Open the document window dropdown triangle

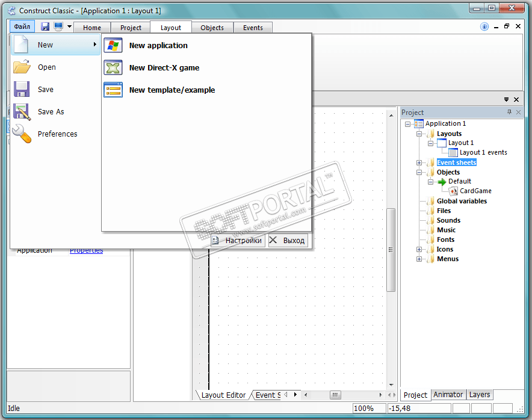coord(506,99)
